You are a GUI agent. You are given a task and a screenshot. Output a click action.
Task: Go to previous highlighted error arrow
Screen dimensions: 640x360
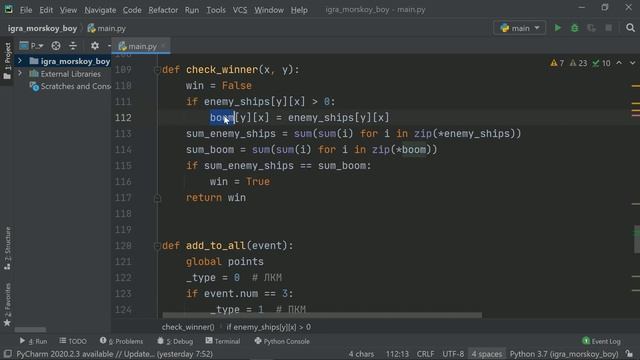[619, 63]
